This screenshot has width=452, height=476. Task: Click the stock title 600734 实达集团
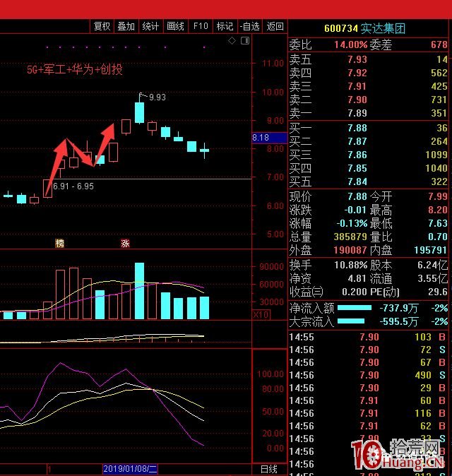pos(364,28)
